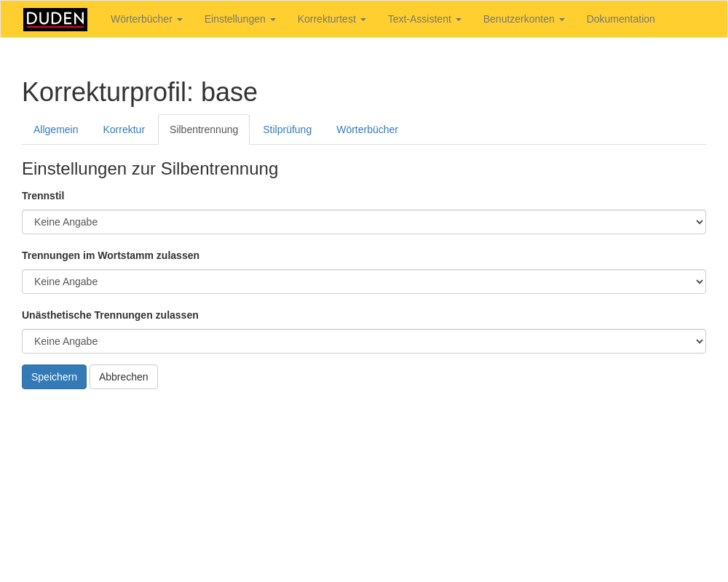Select the Silbentrennung tab
Image resolution: width=728 pixels, height=582 pixels.
coord(204,129)
